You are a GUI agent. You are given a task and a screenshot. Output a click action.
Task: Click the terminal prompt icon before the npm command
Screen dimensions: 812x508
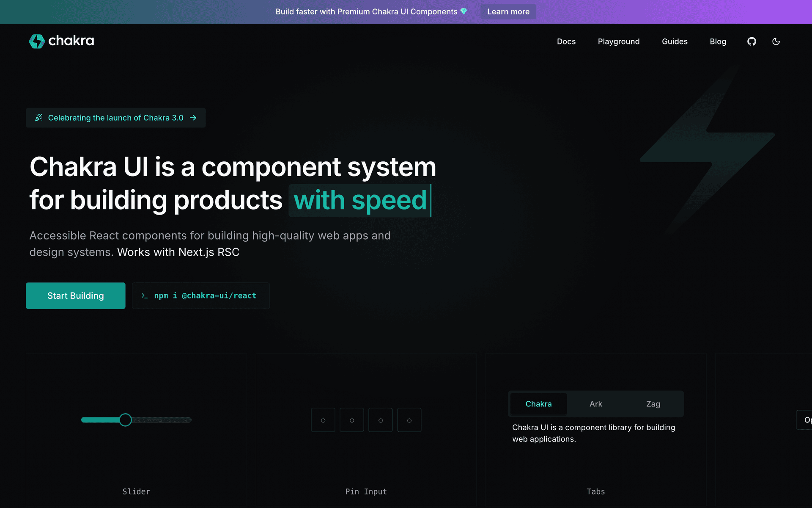[x=145, y=296]
